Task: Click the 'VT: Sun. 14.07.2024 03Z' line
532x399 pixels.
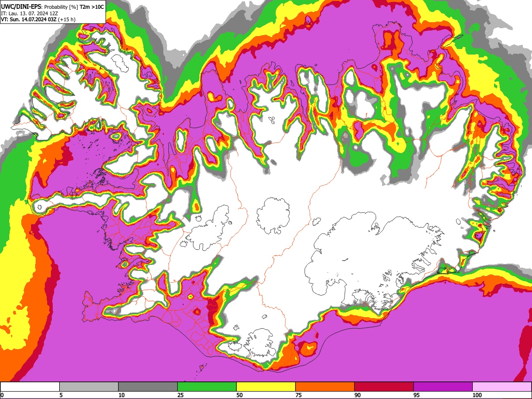Action: pos(29,19)
